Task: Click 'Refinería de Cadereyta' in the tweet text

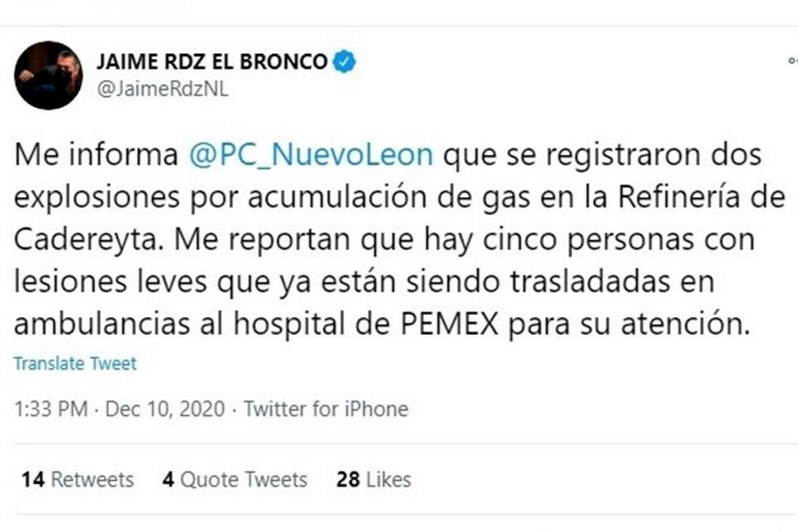Action: pos(400,218)
